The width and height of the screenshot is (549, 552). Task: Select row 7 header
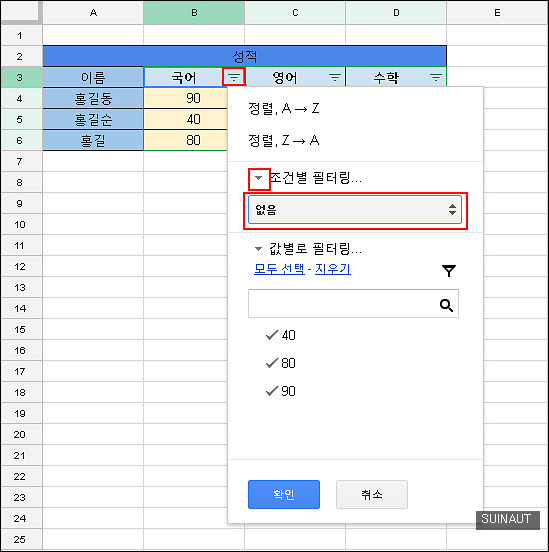pos(20,162)
